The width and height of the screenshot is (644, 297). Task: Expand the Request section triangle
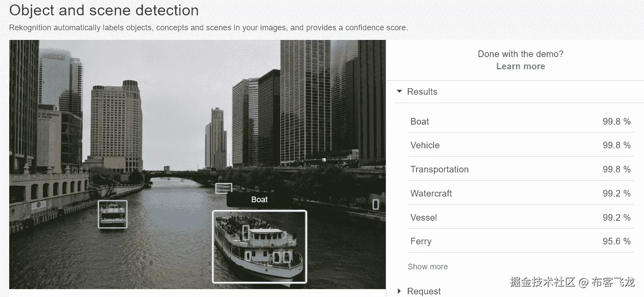point(399,291)
